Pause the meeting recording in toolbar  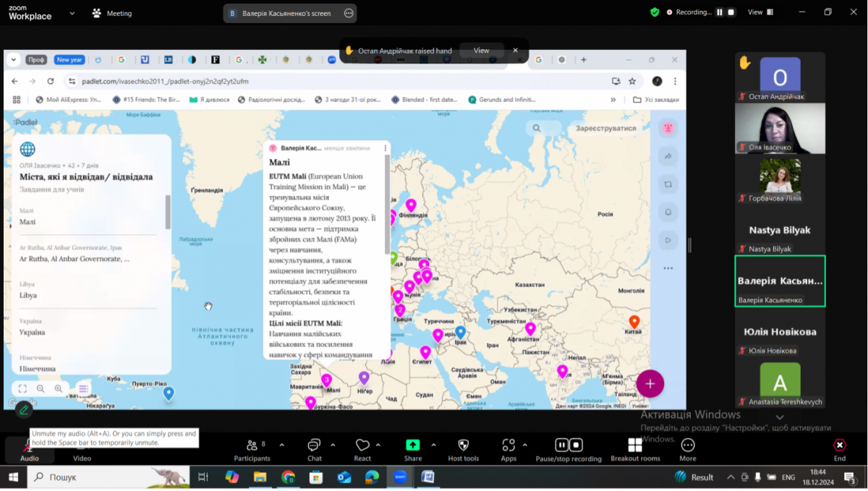(561, 445)
